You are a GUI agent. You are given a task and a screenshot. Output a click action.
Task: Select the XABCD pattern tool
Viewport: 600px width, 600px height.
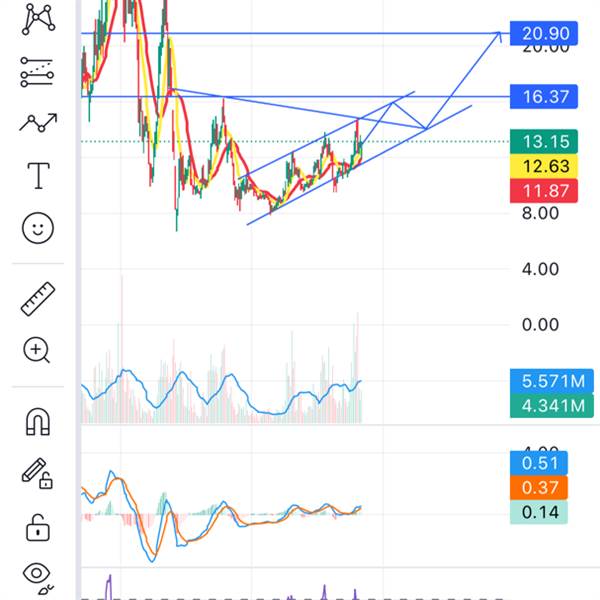38,18
